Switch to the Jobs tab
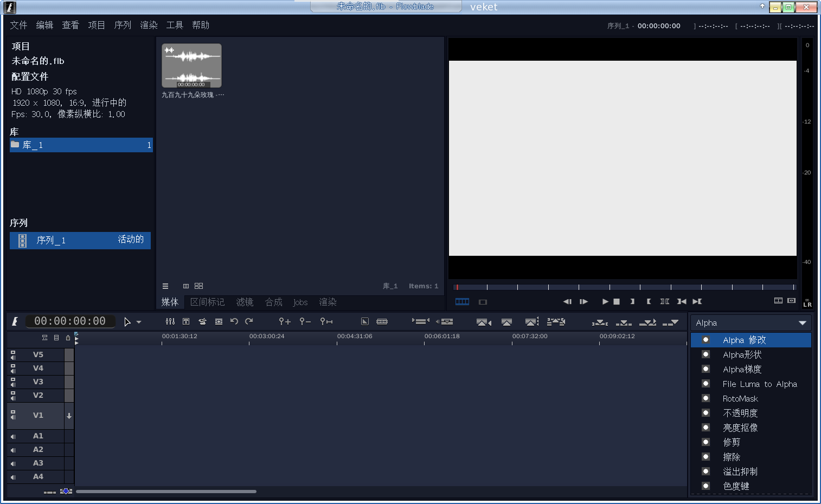The height and width of the screenshot is (504, 821). click(x=300, y=302)
